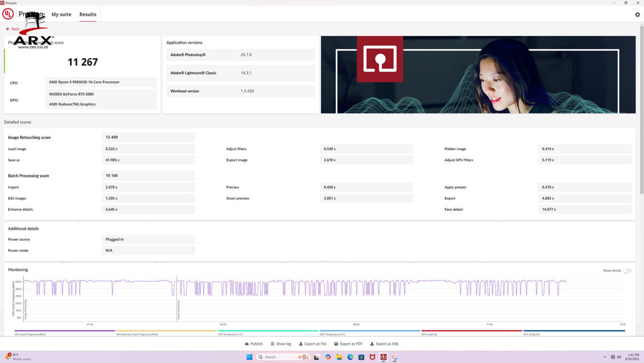644x363 pixels.
Task: Click the Adjust filters value 0.538 s
Action: 366,149
